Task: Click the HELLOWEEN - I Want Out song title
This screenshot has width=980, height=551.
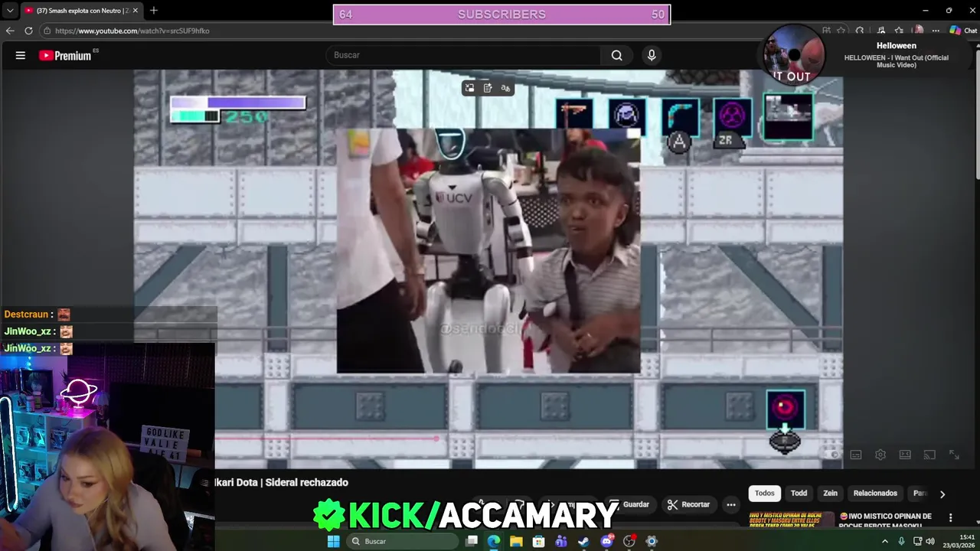Action: (897, 61)
